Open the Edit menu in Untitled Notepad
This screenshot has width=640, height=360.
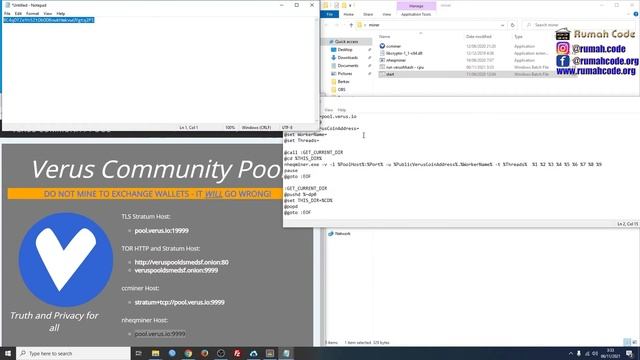coord(18,13)
